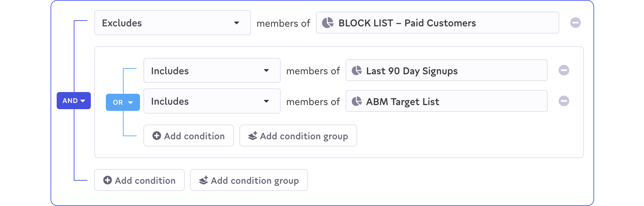The height and width of the screenshot is (206, 644).
Task: Click the segment icon beside ABM Target List
Action: 356,101
